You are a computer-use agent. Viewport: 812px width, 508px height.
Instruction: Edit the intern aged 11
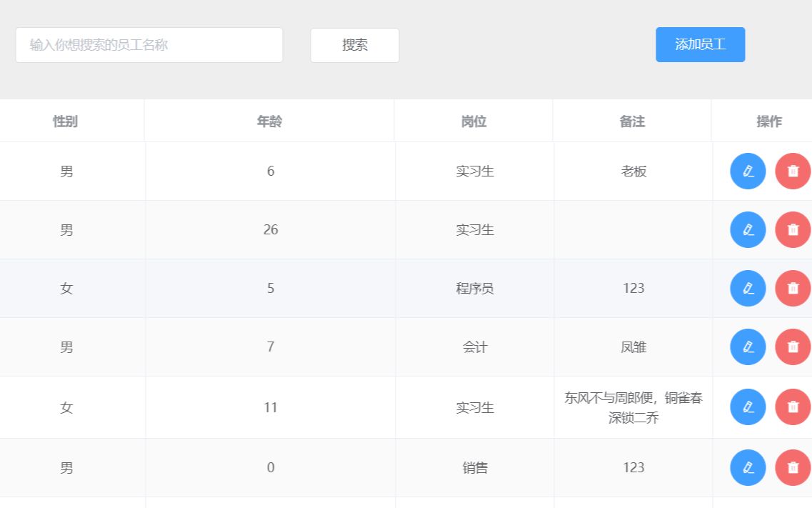748,407
